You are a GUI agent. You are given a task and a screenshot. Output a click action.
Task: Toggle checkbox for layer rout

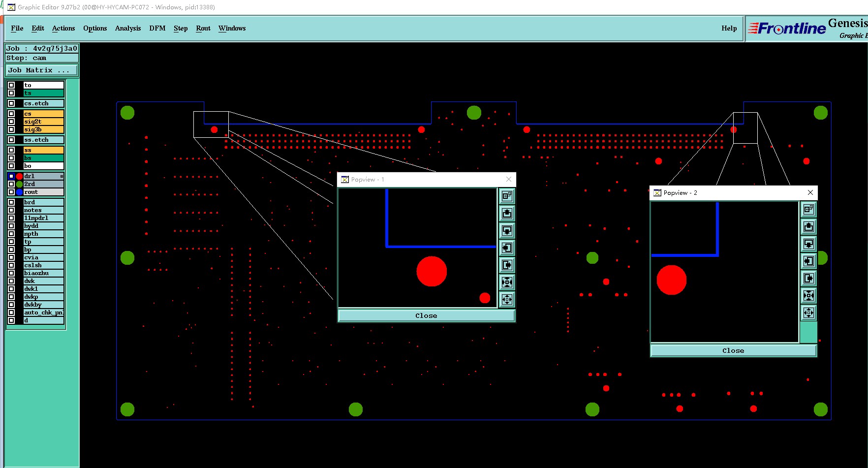point(11,192)
